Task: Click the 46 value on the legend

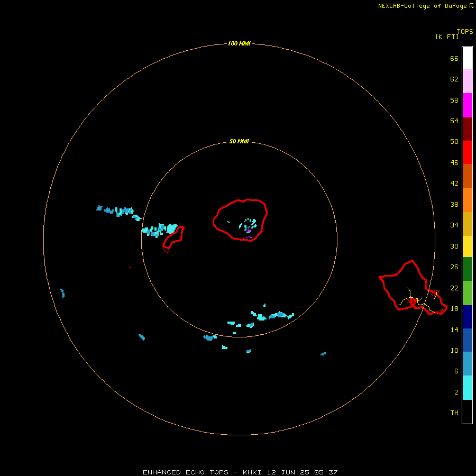Action: [x=454, y=162]
